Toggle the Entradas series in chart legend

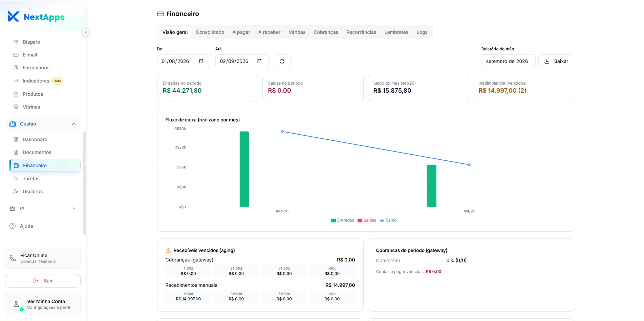click(342, 220)
